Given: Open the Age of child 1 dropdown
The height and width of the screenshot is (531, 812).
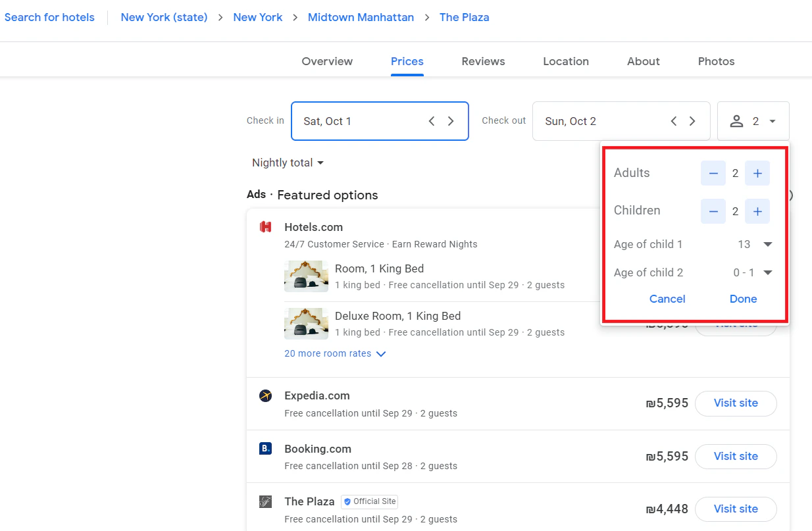Looking at the screenshot, I should click(x=755, y=244).
